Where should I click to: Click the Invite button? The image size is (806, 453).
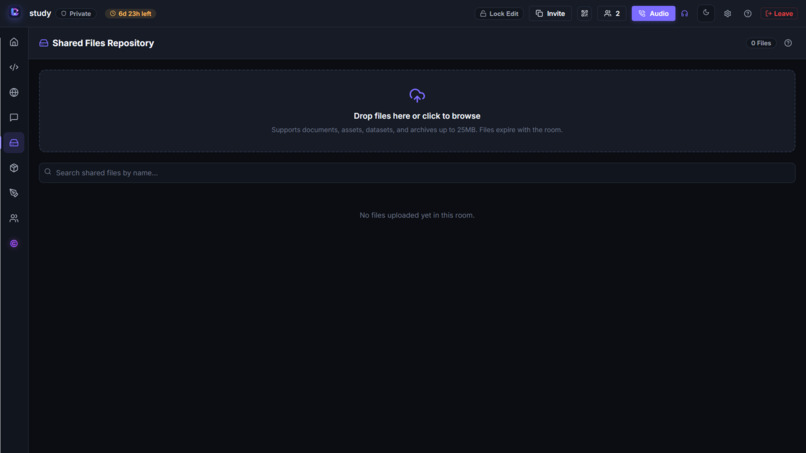point(550,13)
